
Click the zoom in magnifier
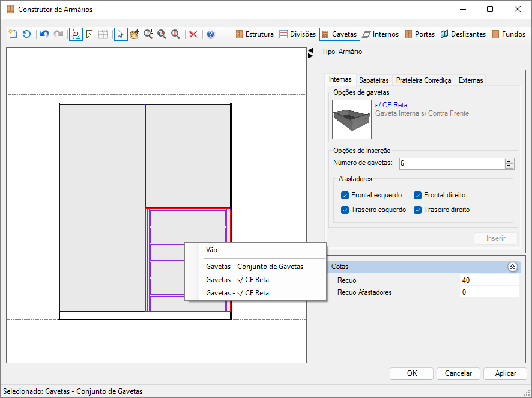click(148, 34)
